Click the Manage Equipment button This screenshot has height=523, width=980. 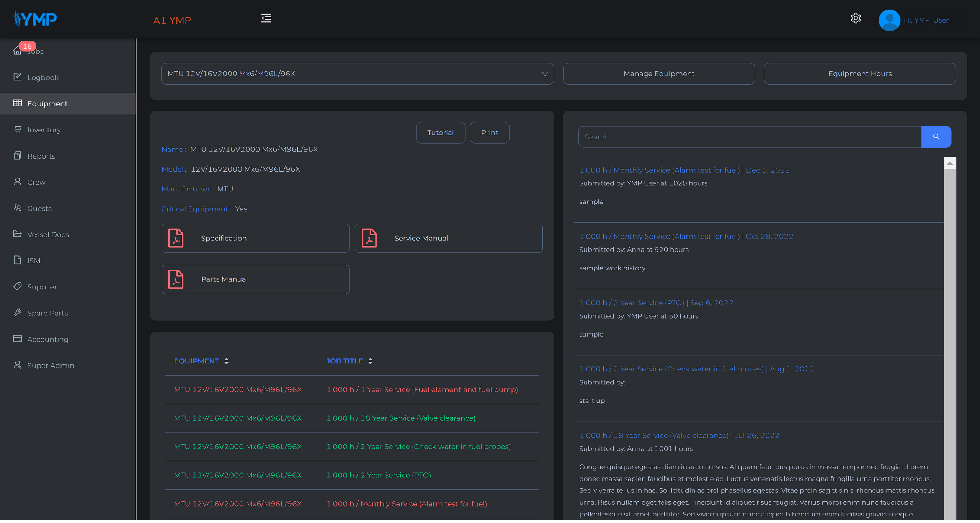[x=658, y=74]
